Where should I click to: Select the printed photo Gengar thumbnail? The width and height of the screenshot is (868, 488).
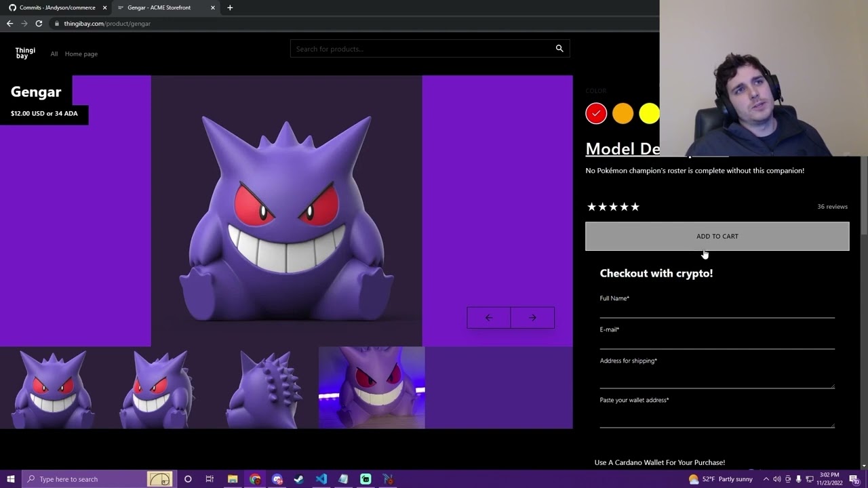tap(372, 388)
